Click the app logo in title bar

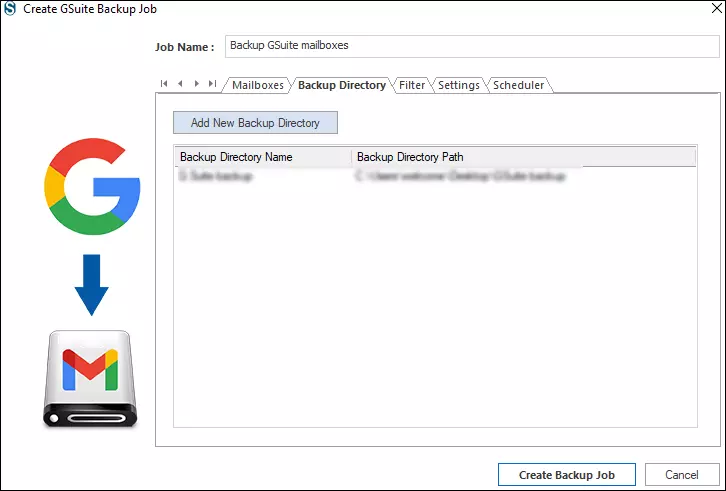pos(10,9)
